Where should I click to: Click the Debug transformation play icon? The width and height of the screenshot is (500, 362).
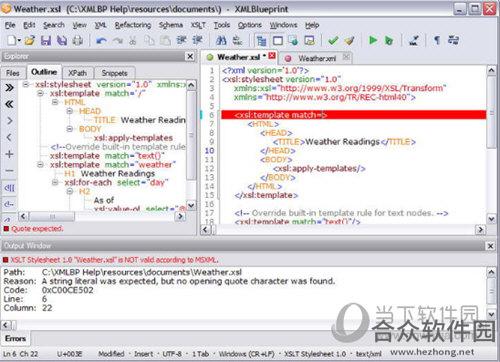tap(389, 40)
